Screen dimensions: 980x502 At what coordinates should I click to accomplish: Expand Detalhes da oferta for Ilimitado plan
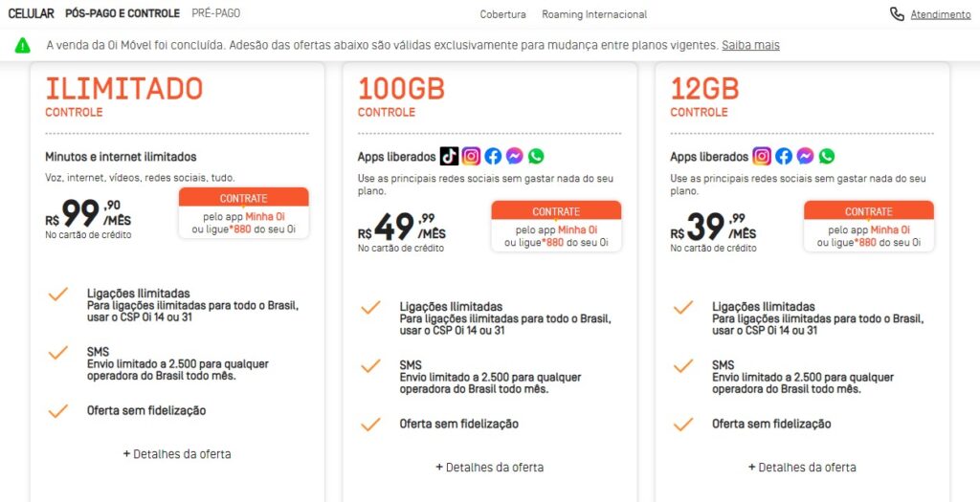177,454
